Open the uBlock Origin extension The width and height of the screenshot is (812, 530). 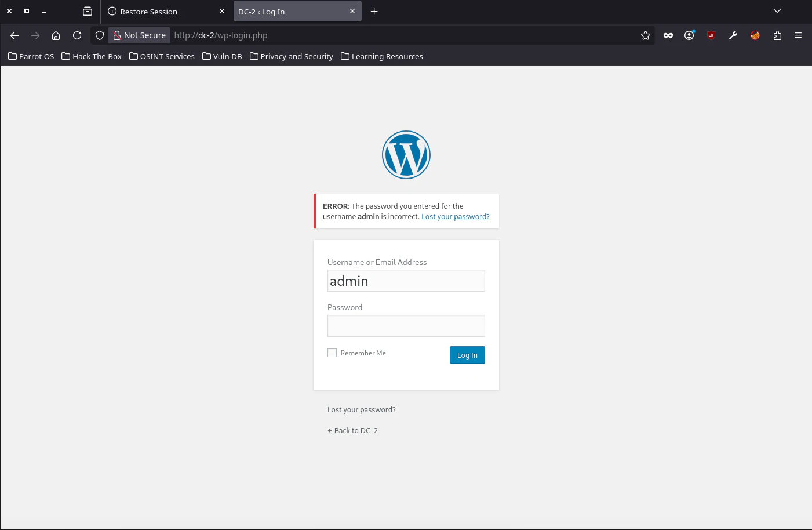click(711, 35)
